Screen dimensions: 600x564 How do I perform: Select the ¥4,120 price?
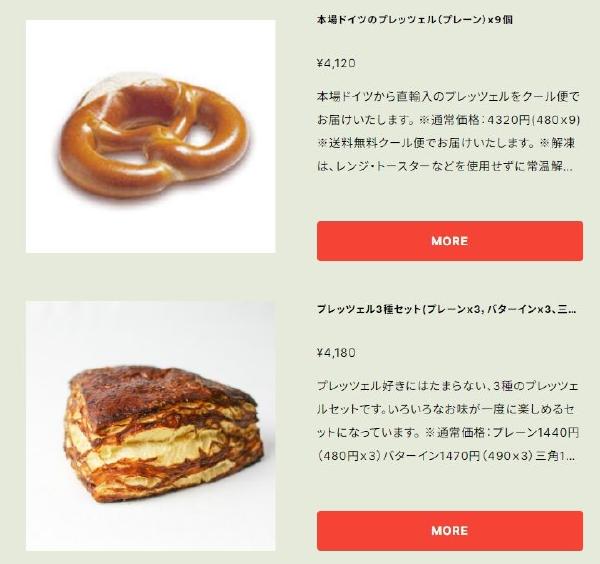click(x=336, y=63)
